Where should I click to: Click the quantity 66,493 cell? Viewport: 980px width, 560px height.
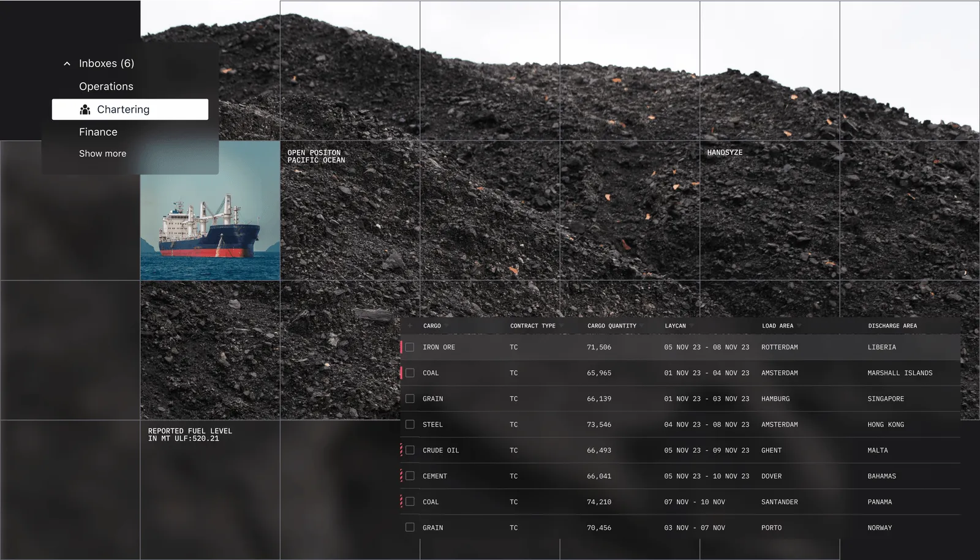599,450
